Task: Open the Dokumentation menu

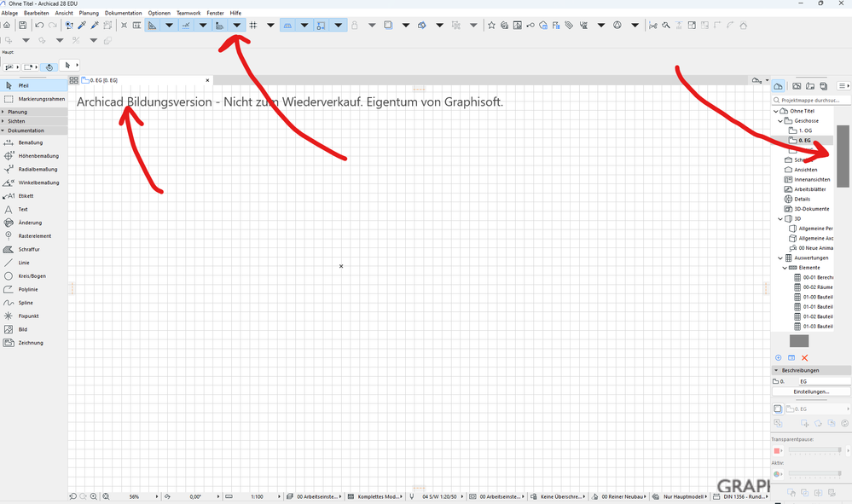Action: [x=124, y=13]
